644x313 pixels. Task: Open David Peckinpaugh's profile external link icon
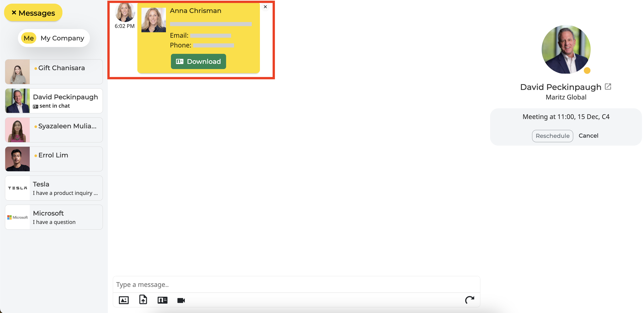(608, 87)
